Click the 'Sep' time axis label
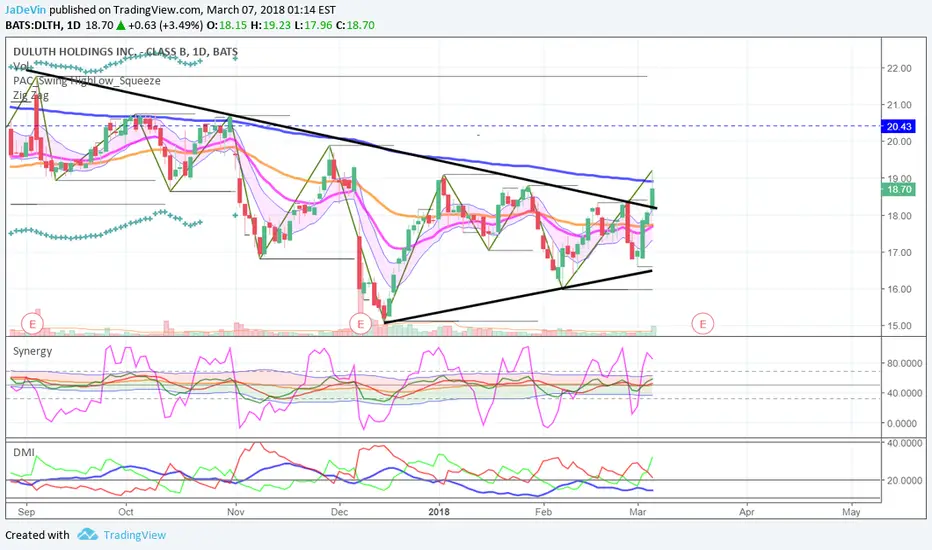932x550 pixels. [x=26, y=512]
